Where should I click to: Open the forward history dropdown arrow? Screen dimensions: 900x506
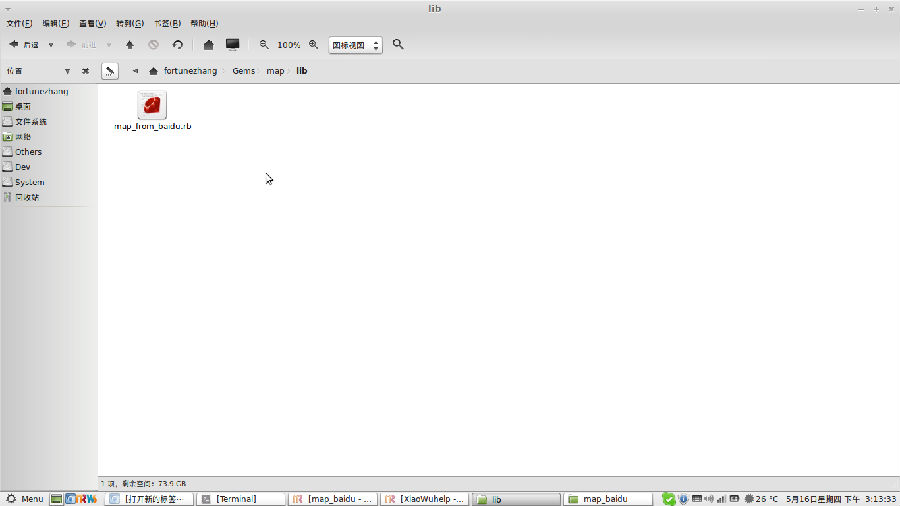click(108, 45)
